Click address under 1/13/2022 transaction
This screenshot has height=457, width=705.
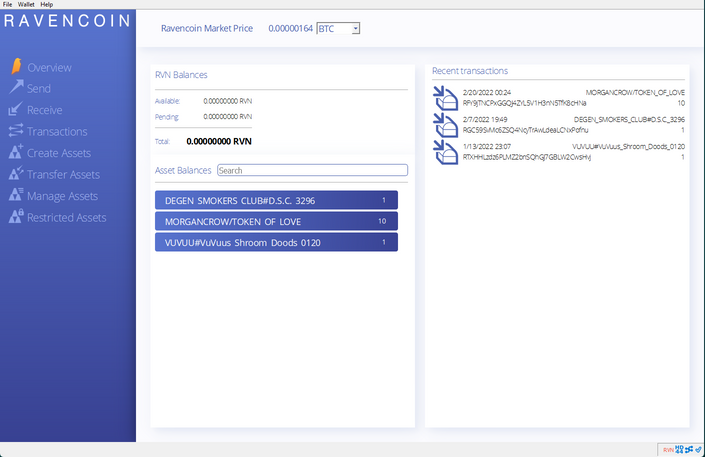[527, 157]
